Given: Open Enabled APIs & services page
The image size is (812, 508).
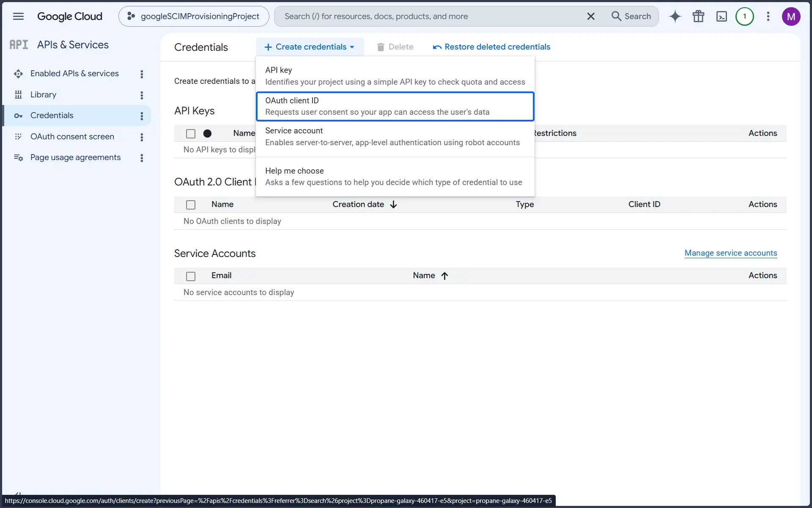Looking at the screenshot, I should click(74, 74).
